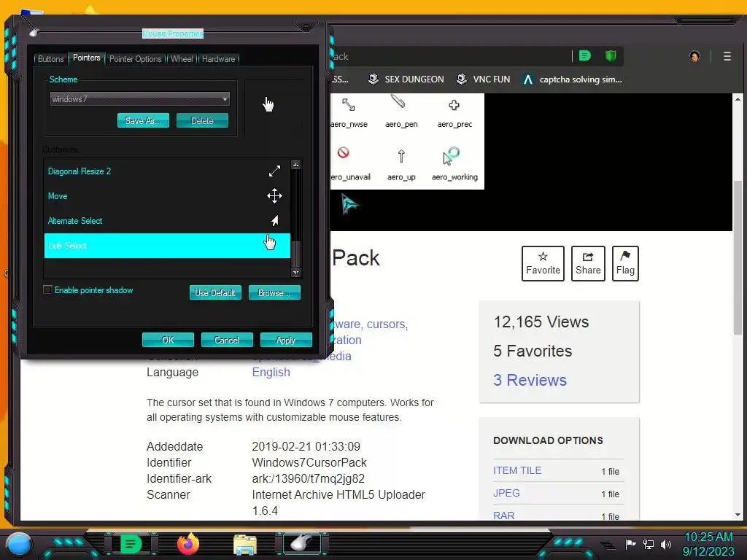The image size is (747, 560).
Task: Click the move cursor icon
Action: pyautogui.click(x=274, y=195)
